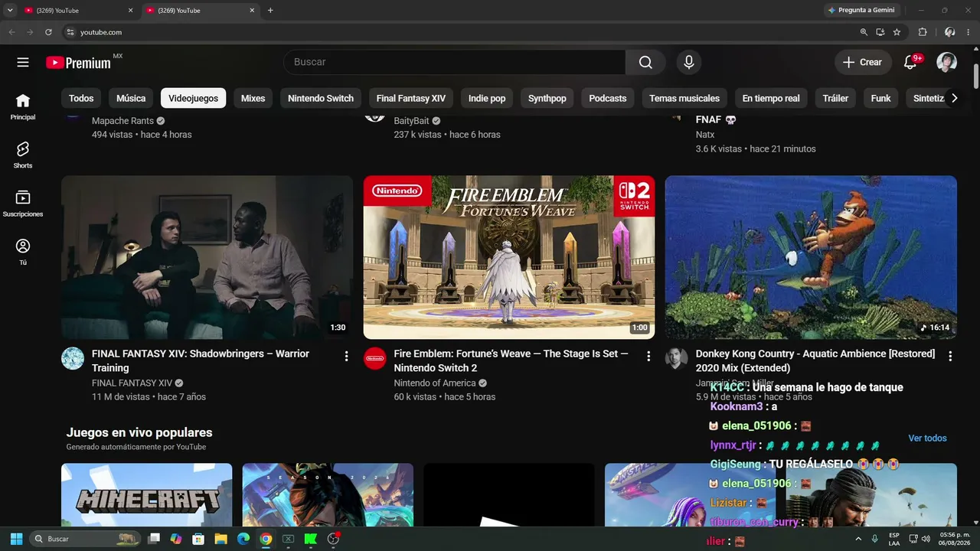Open video options for the Donkey Kong video
The width and height of the screenshot is (980, 551).
click(950, 357)
